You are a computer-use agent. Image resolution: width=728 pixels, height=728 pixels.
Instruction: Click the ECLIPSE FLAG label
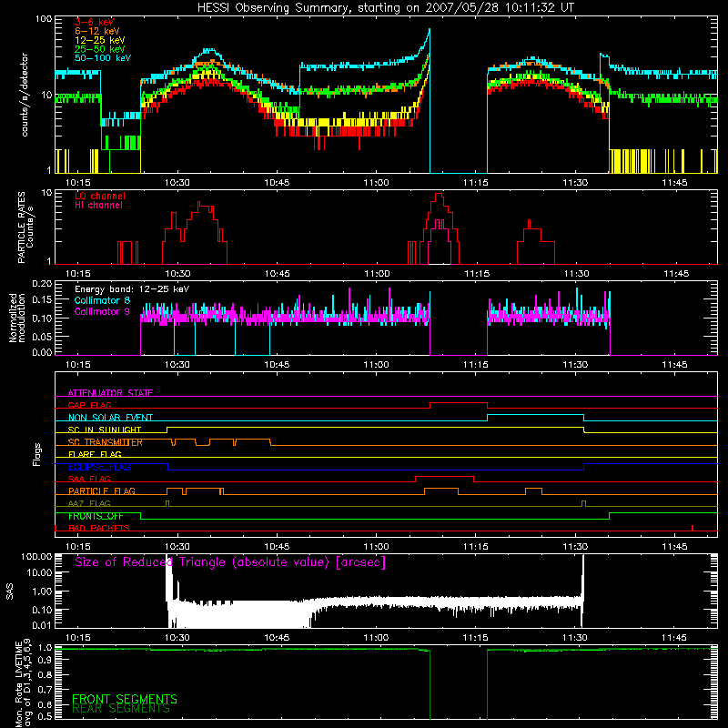[x=99, y=467]
